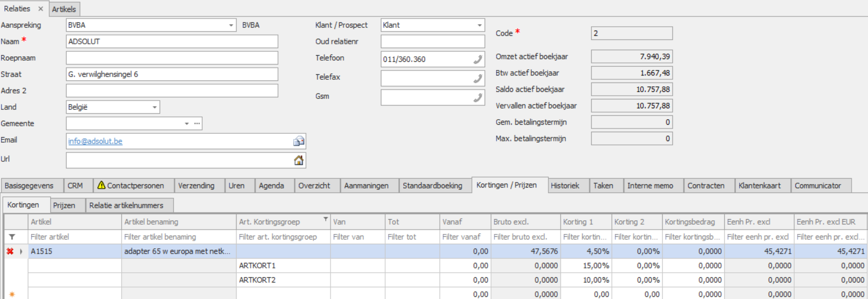Viewport: 868px width, 299px height.
Task: Sort by the Artikel column header
Action: coord(75,222)
